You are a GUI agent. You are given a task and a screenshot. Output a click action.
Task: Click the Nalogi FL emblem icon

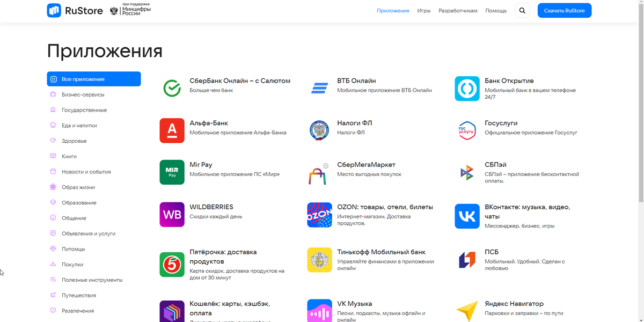point(319,130)
